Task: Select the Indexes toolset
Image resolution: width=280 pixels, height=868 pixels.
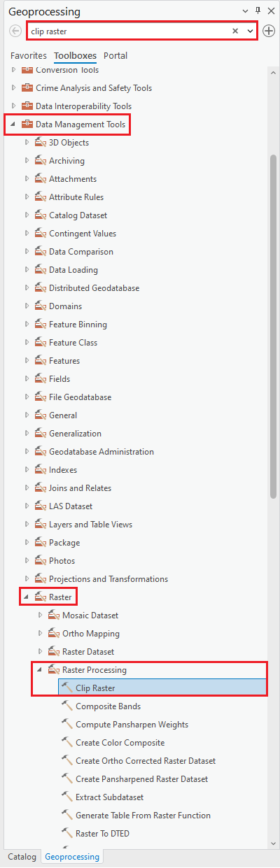Action: (63, 470)
